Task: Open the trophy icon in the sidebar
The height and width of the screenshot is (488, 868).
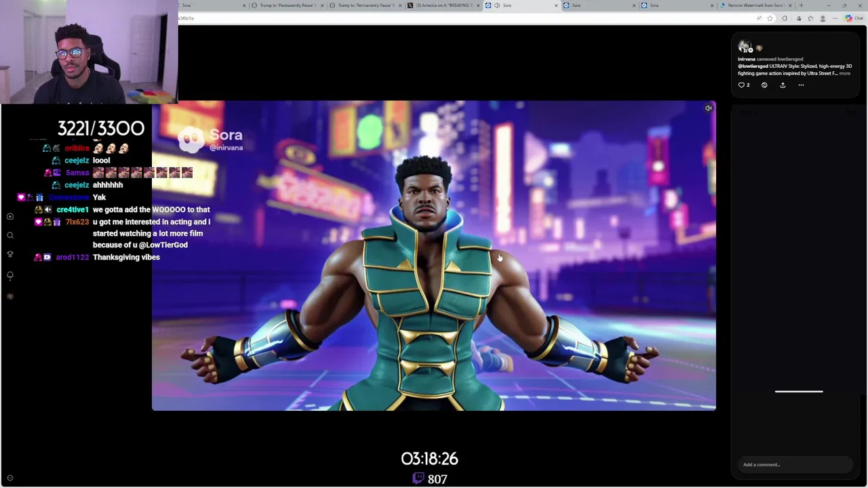Action: click(10, 253)
